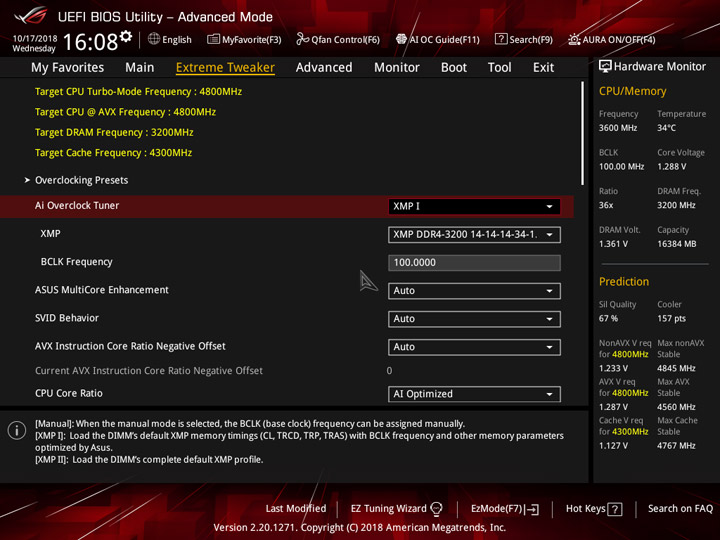Viewport: 720px width, 540px height.
Task: Click the Qfan Control fan icon
Action: point(302,39)
